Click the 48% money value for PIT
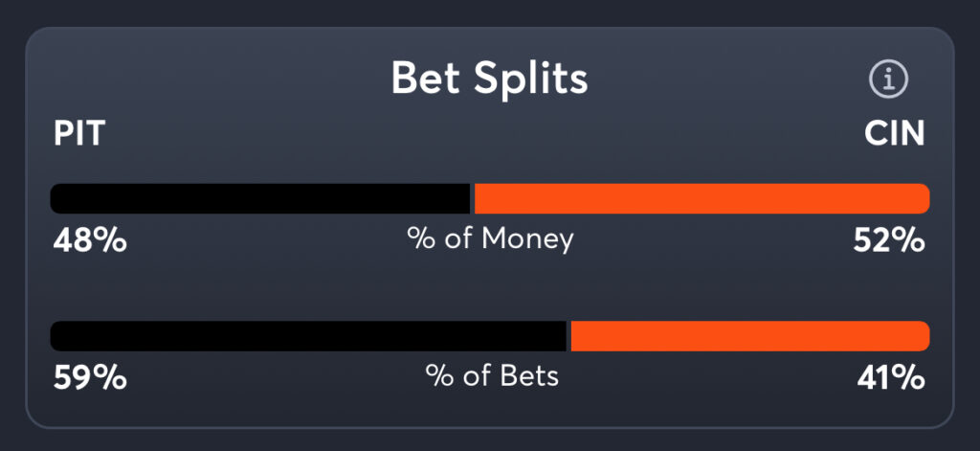The width and height of the screenshot is (980, 451). (89, 240)
